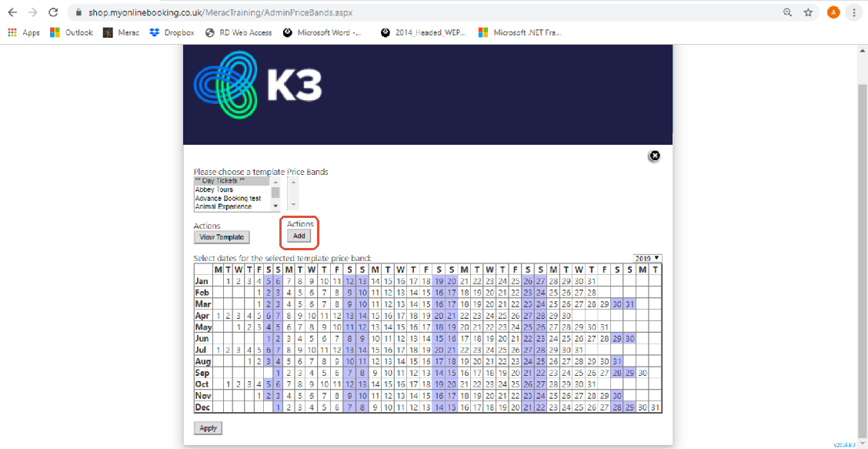Select August 31 in the calendar
Image resolution: width=868 pixels, height=449 pixels.
tap(617, 361)
